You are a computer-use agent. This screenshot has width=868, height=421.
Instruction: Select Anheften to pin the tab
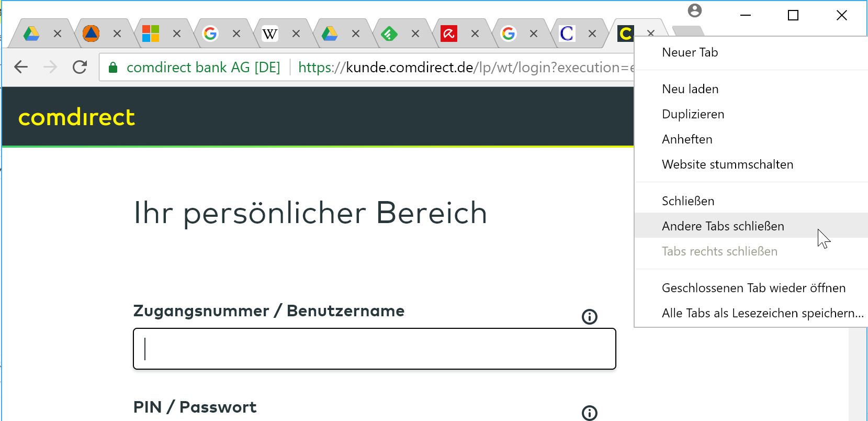[751, 139]
